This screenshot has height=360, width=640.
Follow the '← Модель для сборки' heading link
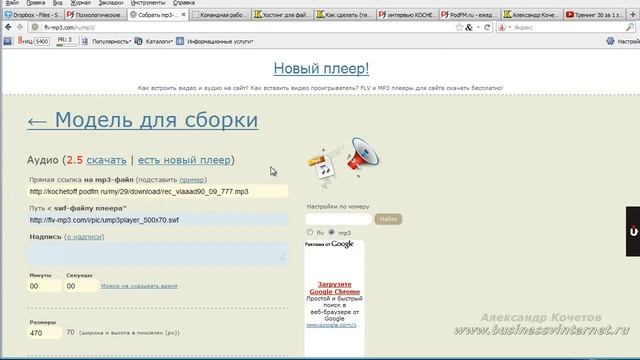click(142, 120)
